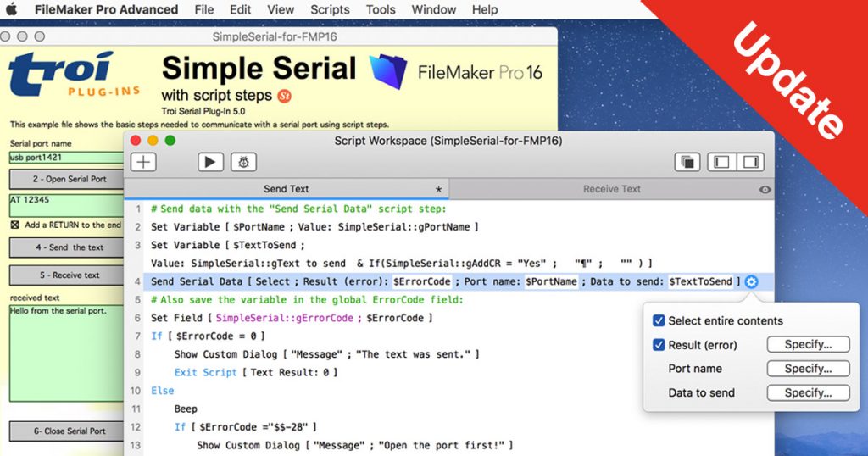The width and height of the screenshot is (868, 456).
Task: Open the script debugger bug icon
Action: pyautogui.click(x=243, y=162)
